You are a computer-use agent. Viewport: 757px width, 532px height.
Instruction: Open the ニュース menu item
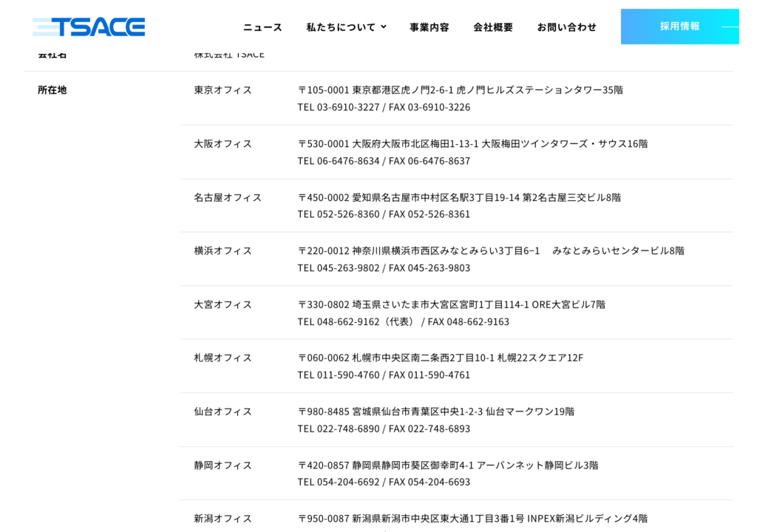tap(262, 27)
